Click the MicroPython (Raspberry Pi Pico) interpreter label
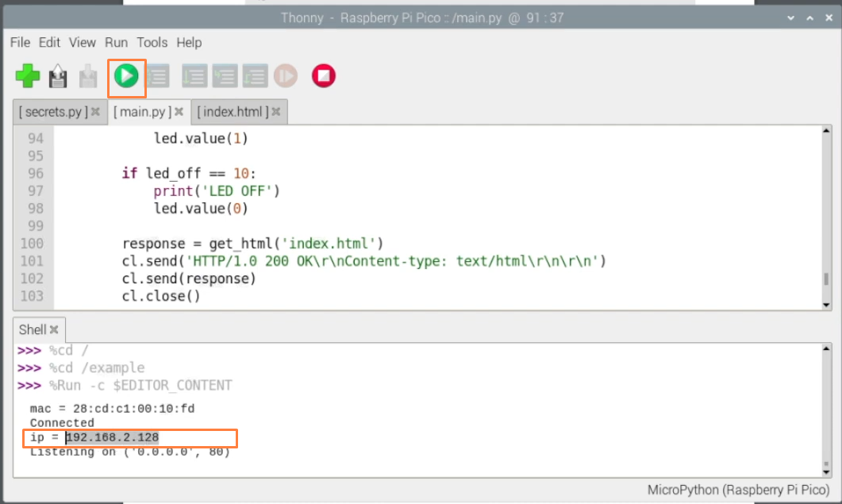This screenshot has width=842, height=504. click(x=737, y=490)
